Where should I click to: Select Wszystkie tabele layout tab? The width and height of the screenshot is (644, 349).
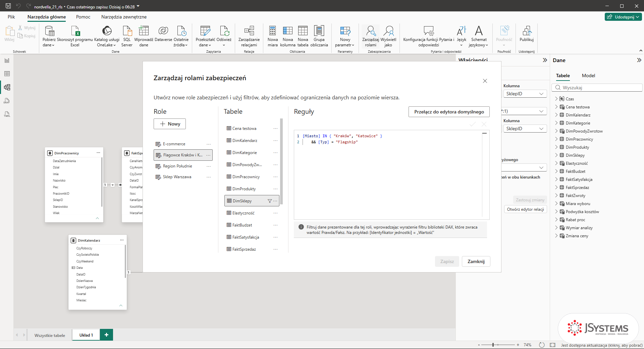[x=50, y=335]
